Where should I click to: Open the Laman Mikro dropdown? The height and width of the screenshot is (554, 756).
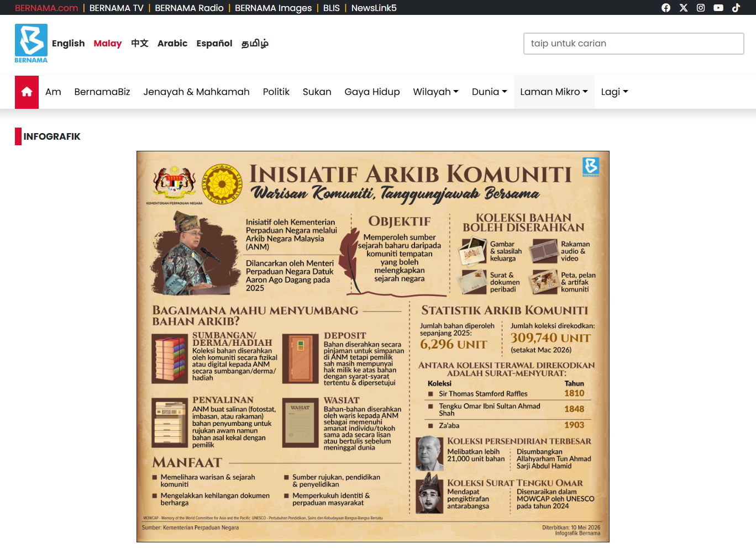coord(554,92)
